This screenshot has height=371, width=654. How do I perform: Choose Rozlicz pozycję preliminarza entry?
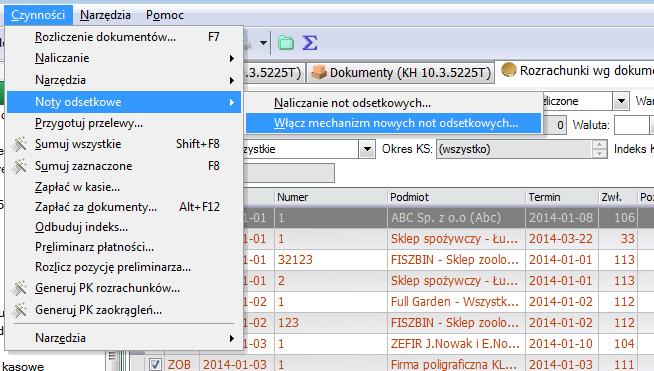(124, 267)
